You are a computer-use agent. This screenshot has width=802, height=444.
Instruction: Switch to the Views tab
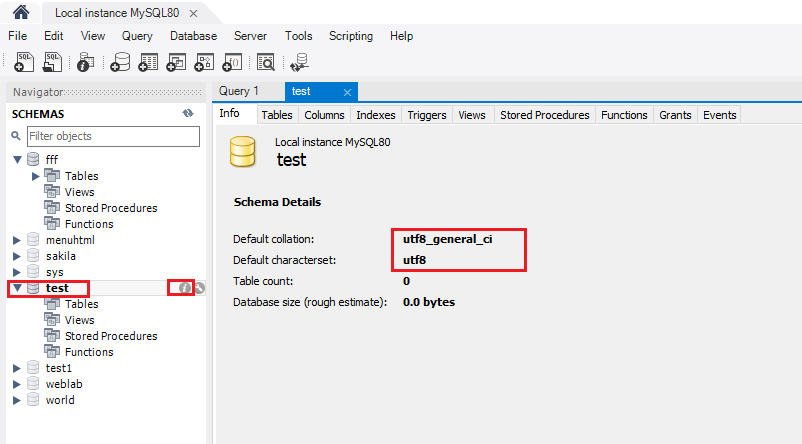[472, 115]
